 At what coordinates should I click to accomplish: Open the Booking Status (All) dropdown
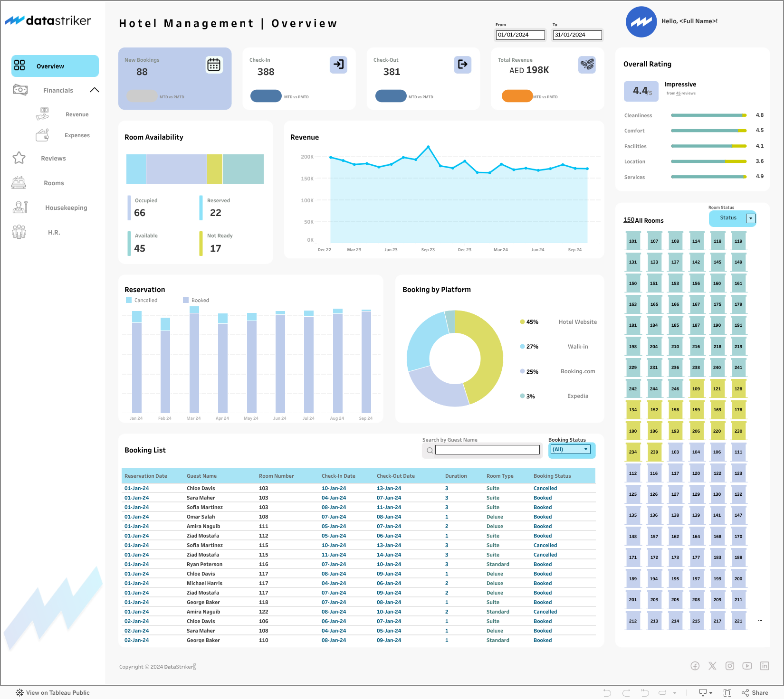pyautogui.click(x=571, y=449)
